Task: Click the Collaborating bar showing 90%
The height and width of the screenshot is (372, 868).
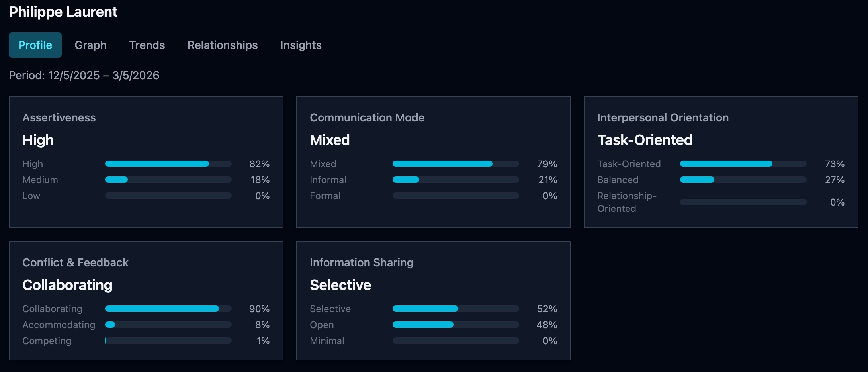Action: point(168,308)
